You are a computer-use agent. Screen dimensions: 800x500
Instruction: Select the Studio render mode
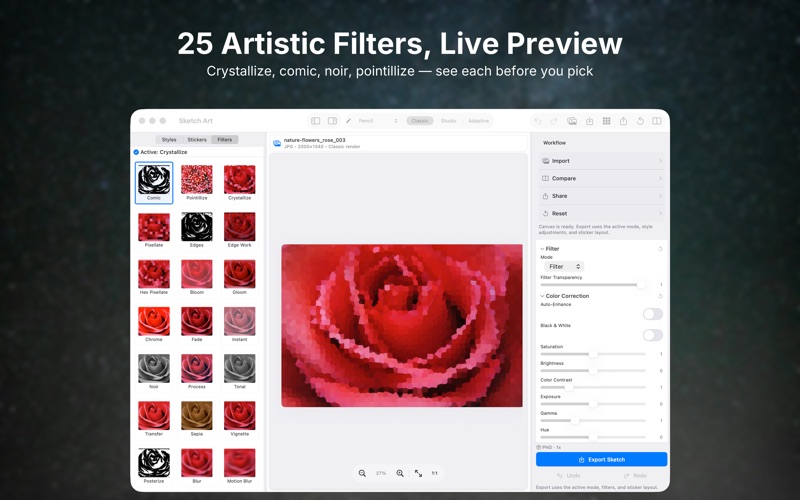[x=448, y=121]
